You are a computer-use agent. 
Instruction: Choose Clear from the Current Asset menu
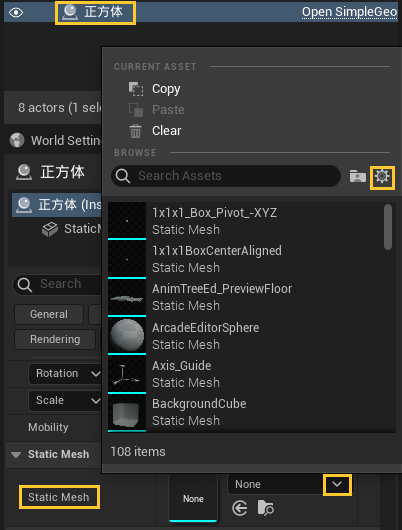pos(167,131)
